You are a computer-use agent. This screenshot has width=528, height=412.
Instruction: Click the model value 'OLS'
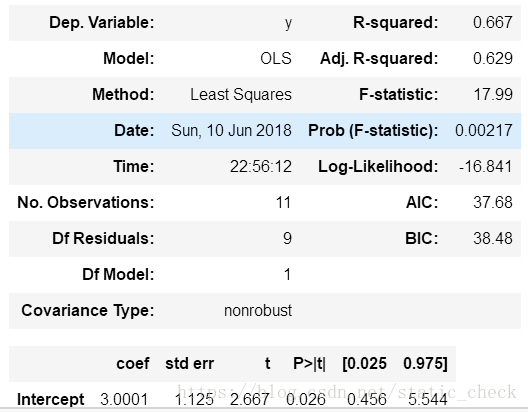click(276, 59)
